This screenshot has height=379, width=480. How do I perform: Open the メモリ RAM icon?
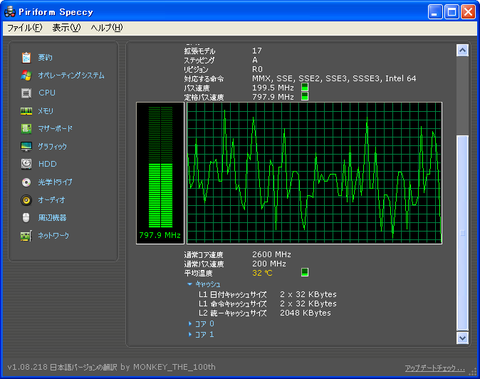[26, 111]
